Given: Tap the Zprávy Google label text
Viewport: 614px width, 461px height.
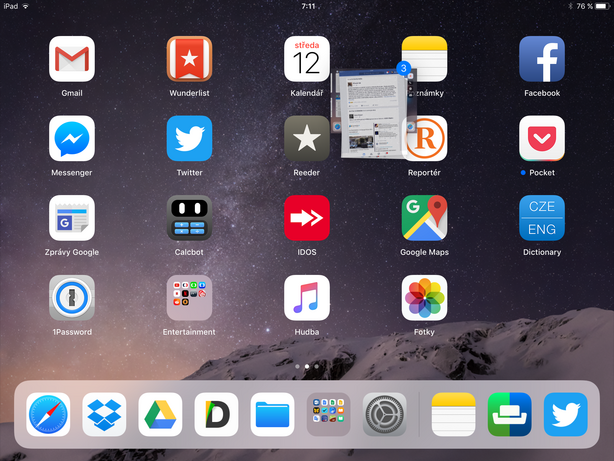Looking at the screenshot, I should [x=72, y=252].
